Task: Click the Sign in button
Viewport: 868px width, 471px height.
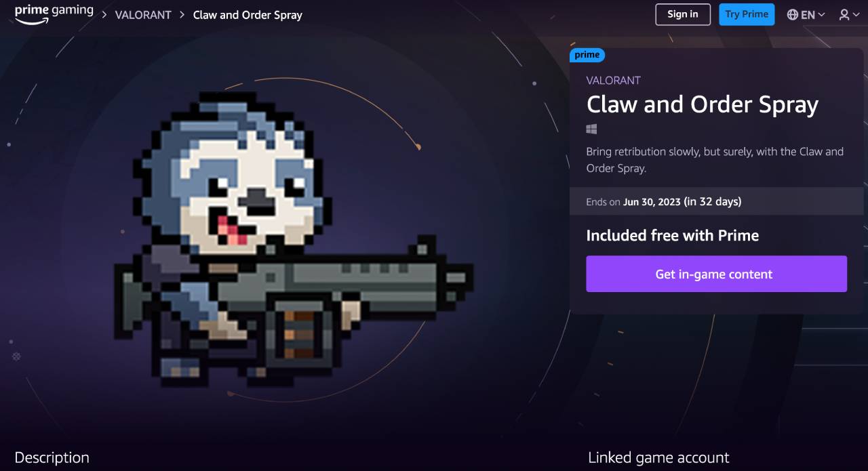Action: click(x=683, y=14)
